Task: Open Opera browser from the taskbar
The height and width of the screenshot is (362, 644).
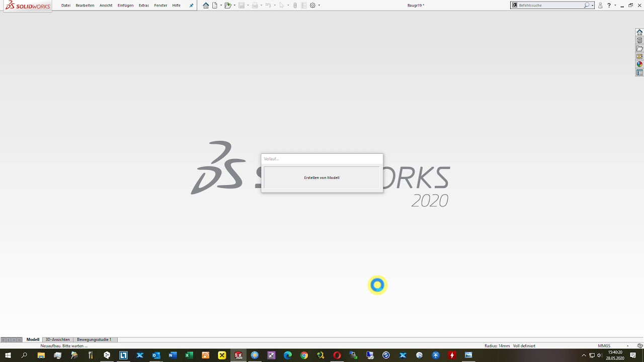Action: pyautogui.click(x=337, y=355)
